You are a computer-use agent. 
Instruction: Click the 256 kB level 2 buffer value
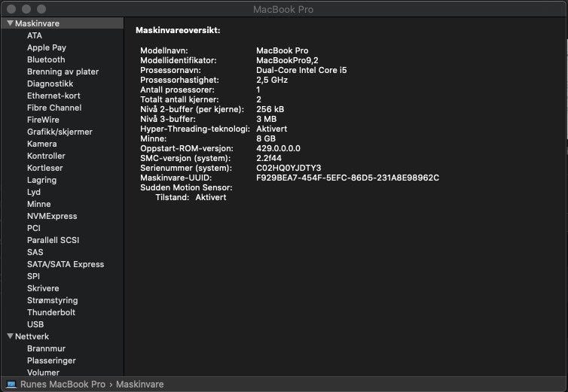(270, 109)
